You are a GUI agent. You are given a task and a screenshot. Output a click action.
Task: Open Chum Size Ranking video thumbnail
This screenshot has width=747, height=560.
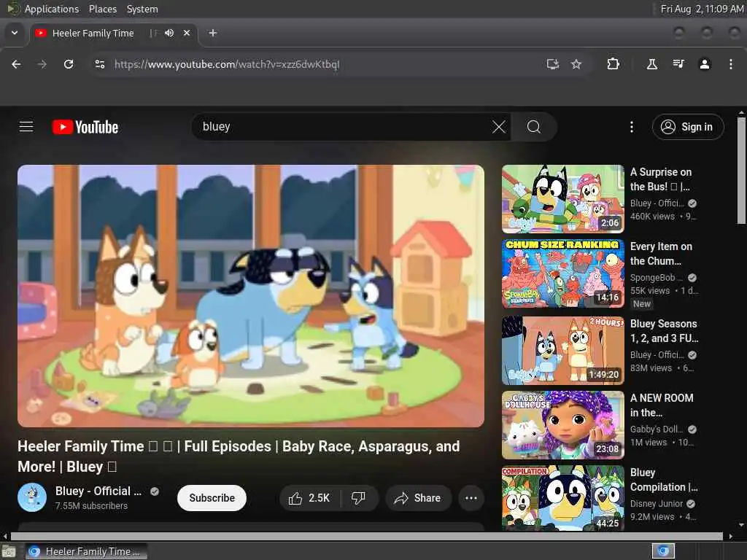tap(563, 273)
